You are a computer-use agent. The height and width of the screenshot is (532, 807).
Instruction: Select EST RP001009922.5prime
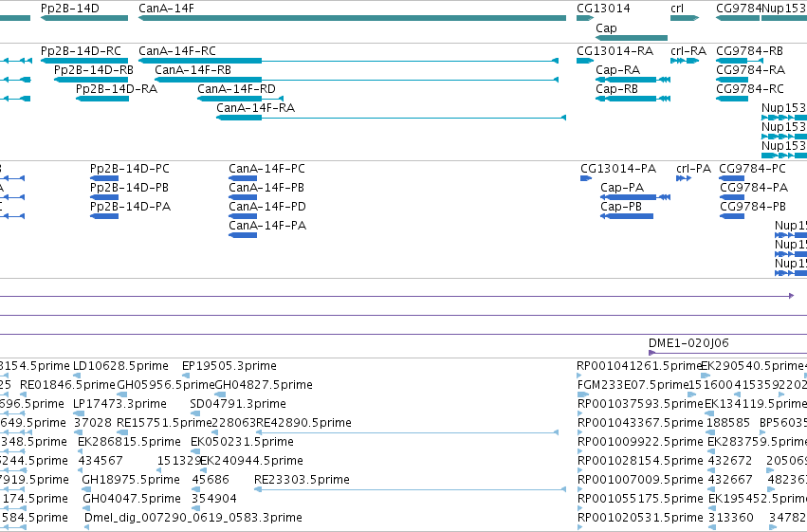point(579,451)
